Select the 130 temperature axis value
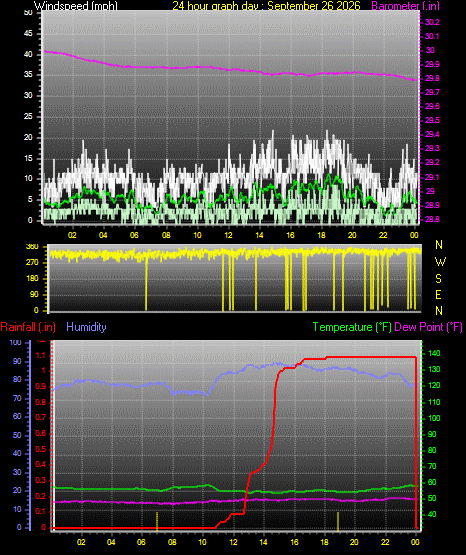This screenshot has width=466, height=555. point(434,369)
